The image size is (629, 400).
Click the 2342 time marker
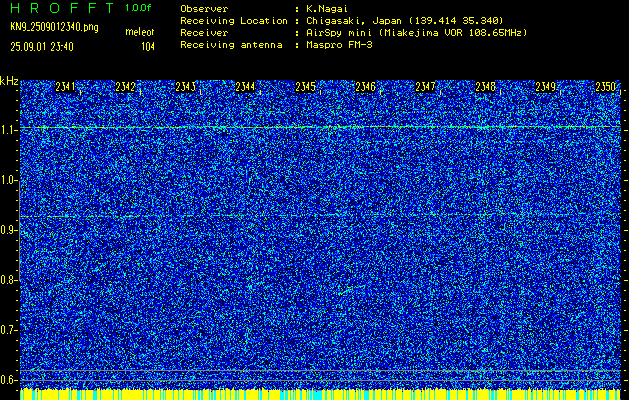(125, 87)
